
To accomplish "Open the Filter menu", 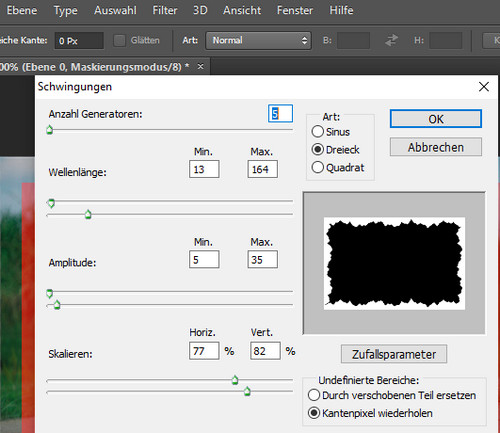I will coord(165,10).
